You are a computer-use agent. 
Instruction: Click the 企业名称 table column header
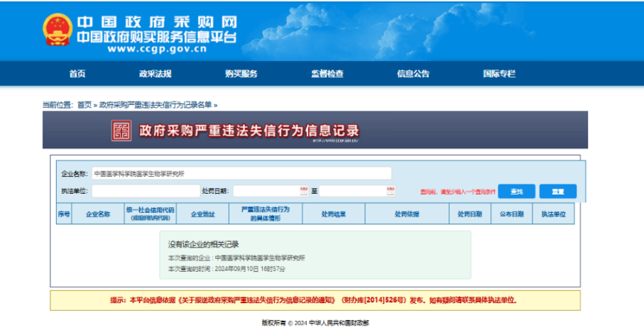[98, 214]
